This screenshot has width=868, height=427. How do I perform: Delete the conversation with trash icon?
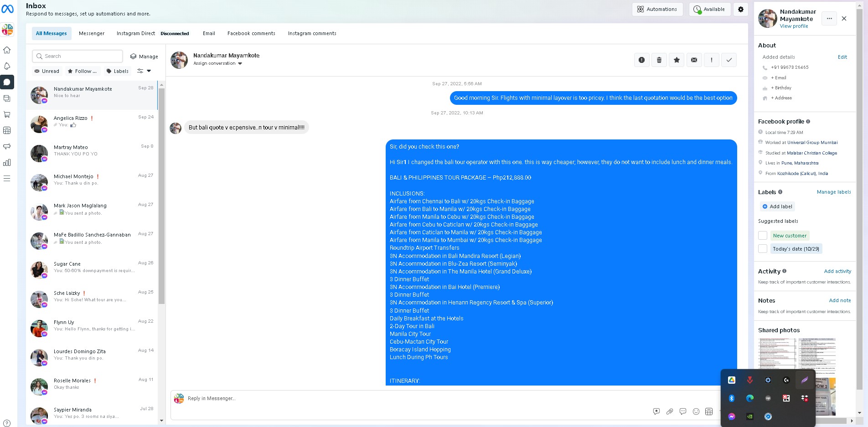(659, 60)
